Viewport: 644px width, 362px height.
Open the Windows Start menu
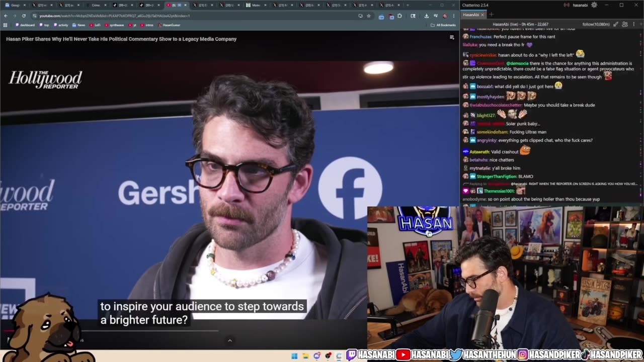pos(294,356)
